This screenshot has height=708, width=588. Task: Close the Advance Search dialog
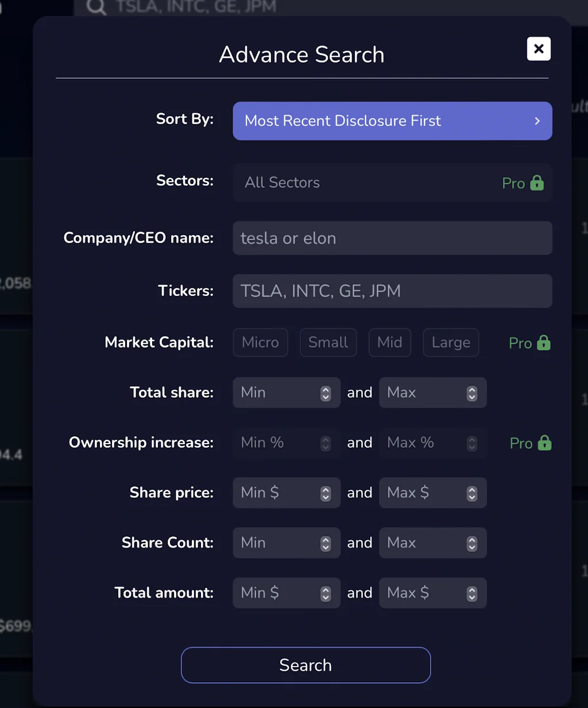click(x=539, y=49)
